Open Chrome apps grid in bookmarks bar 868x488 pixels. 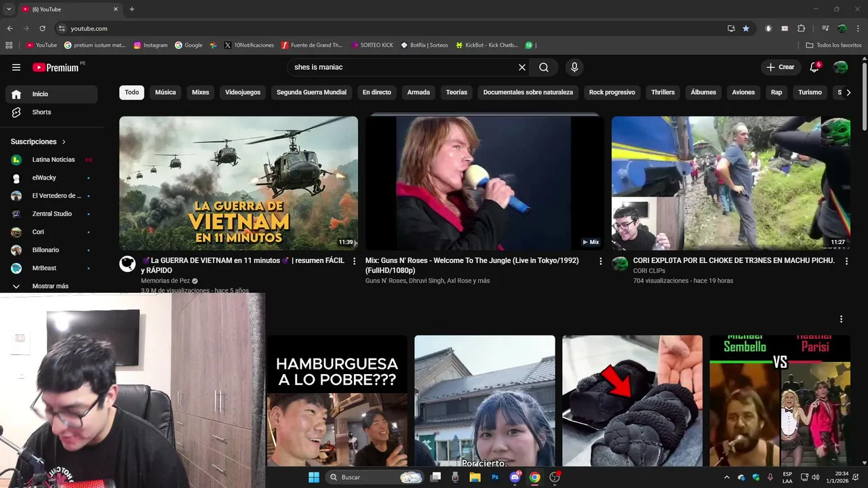pyautogui.click(x=9, y=45)
